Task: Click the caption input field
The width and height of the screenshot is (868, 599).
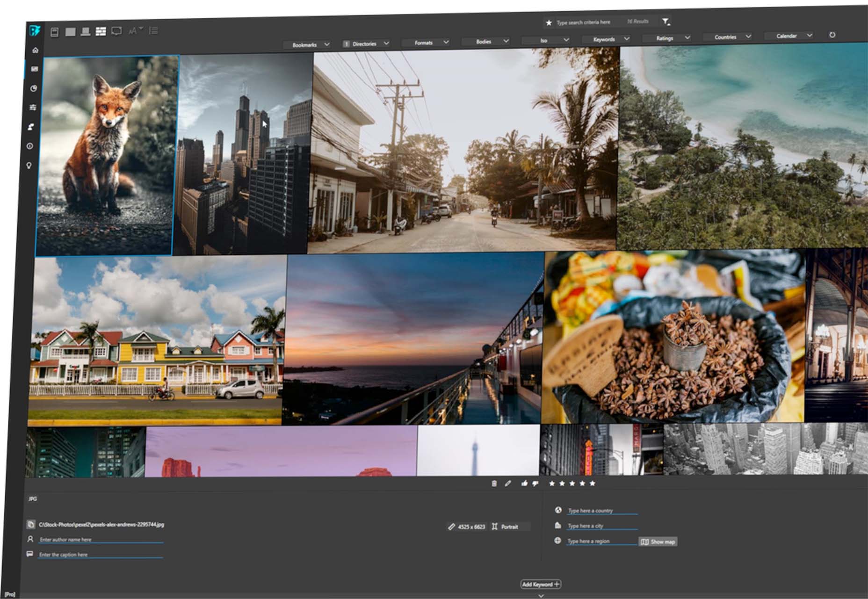Action: (101, 555)
